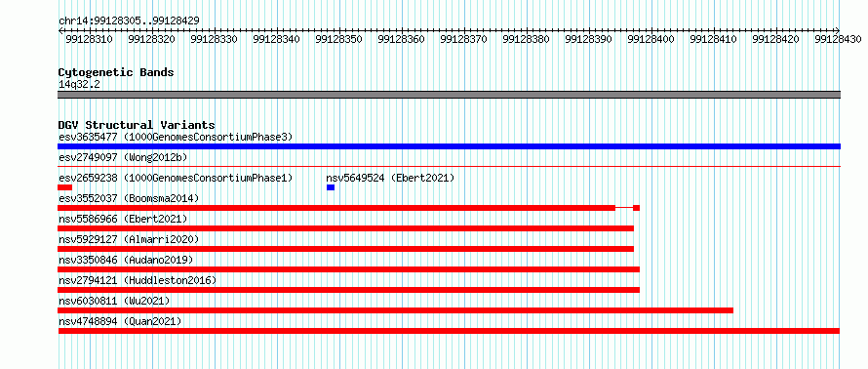Click the small right segment of esv3552037
The width and height of the screenshot is (868, 369).
[637, 208]
